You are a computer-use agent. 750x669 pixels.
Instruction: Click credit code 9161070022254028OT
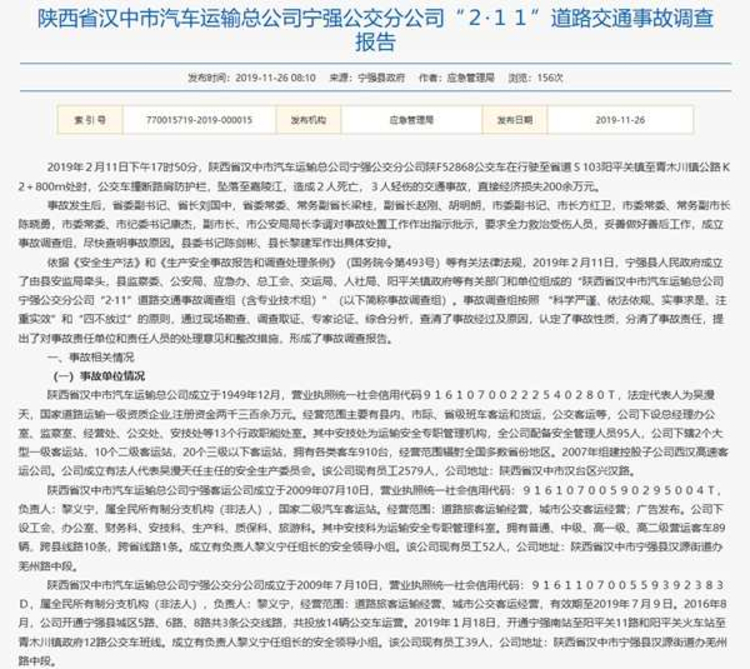tap(519, 395)
